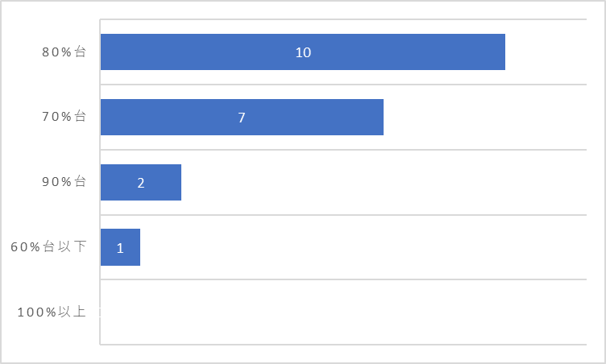Viewport: 606px width, 364px height.
Task: Click the topmost gridline above the 80%台 bar
Action: click(x=343, y=19)
